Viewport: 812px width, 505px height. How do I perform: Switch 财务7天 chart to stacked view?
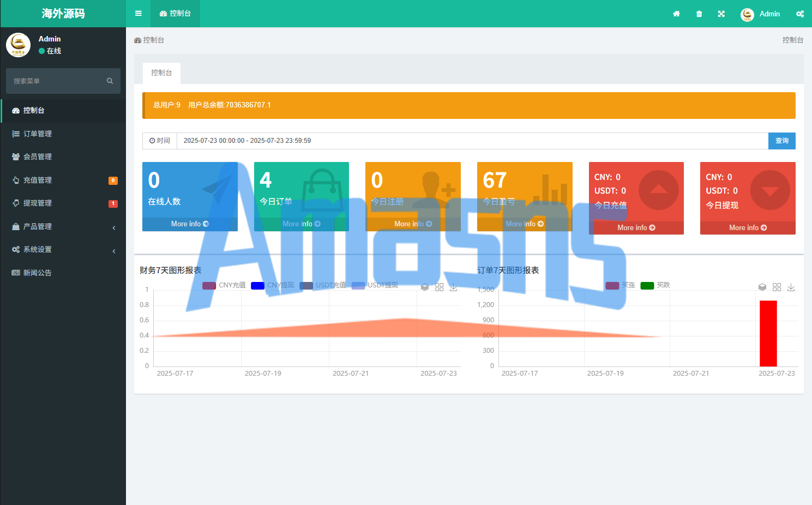(425, 287)
